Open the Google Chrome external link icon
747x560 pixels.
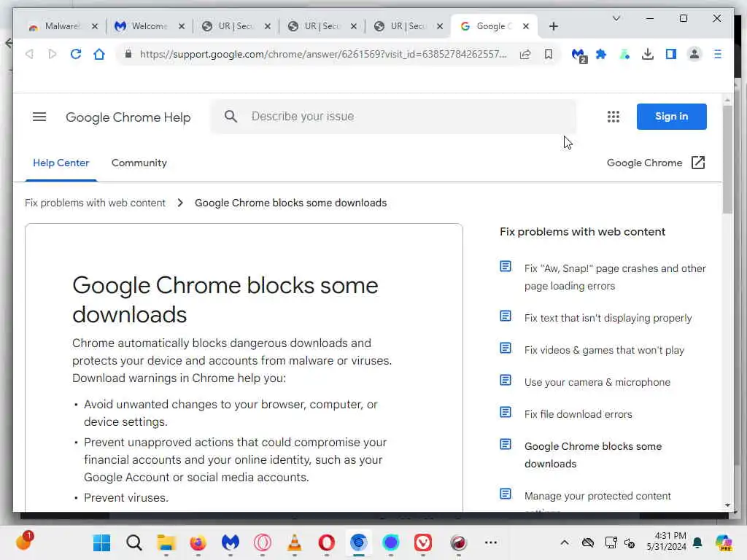coord(698,163)
